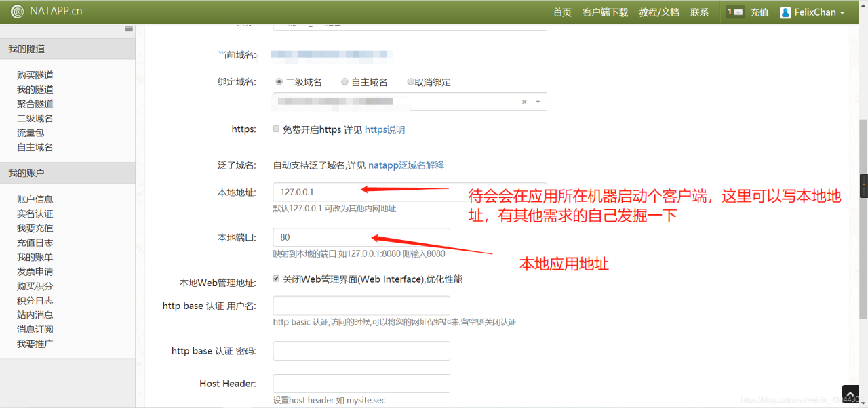Viewport: 868px width, 408px height.
Task: Toggle the sidebar collapse hamburger icon
Action: coord(129,28)
